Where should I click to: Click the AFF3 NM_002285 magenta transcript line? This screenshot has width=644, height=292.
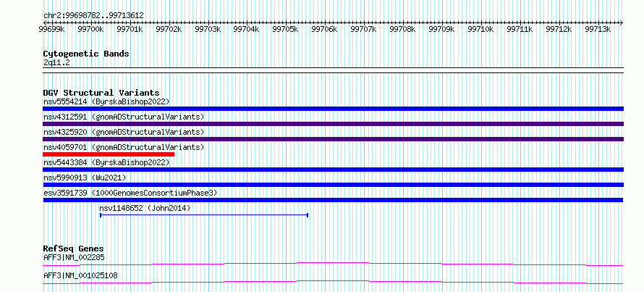coord(333,264)
